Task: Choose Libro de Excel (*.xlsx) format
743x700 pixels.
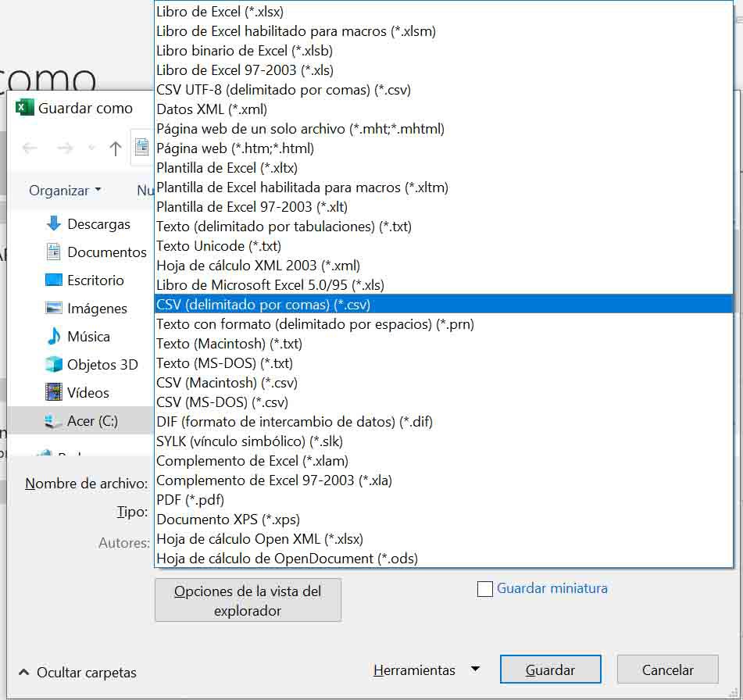Action: 444,12
